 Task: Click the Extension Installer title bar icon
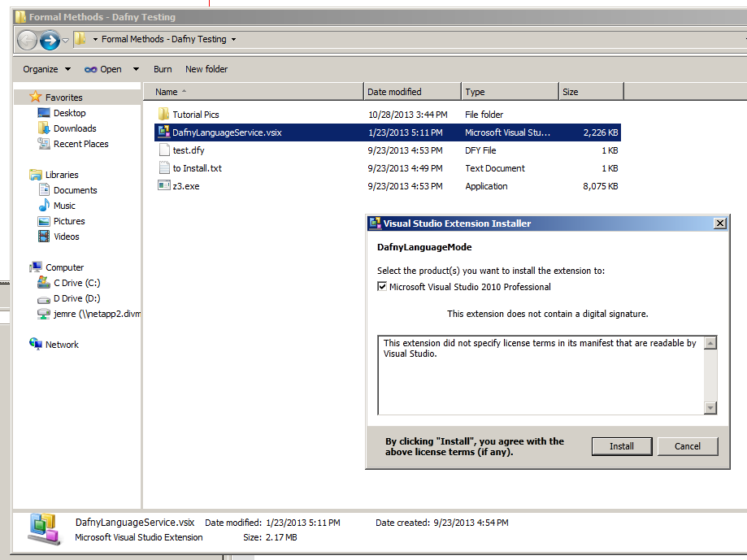[x=376, y=223]
